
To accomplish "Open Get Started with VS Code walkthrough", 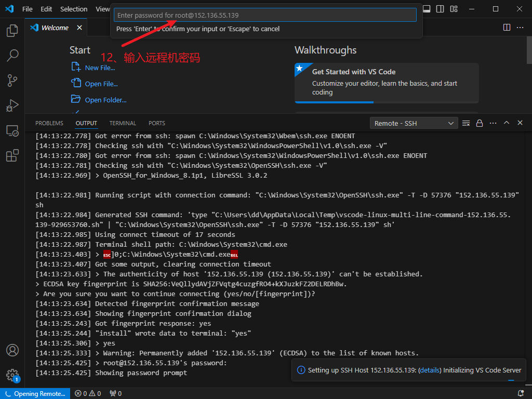I will tap(387, 83).
